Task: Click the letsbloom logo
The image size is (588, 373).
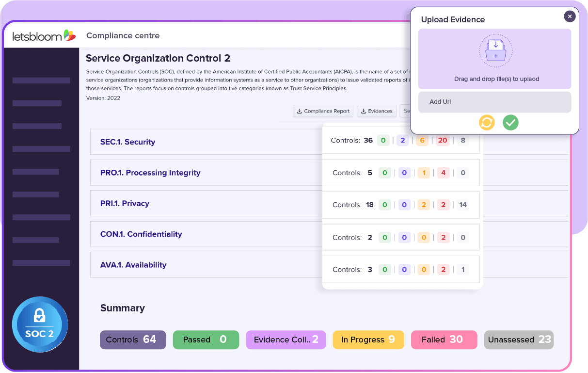Action: click(x=44, y=35)
